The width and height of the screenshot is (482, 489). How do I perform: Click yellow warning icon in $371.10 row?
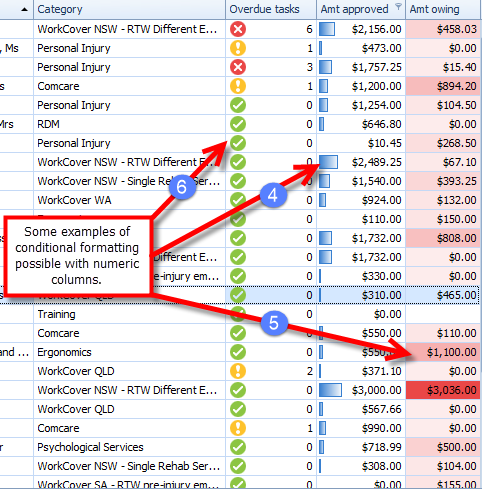tap(238, 371)
